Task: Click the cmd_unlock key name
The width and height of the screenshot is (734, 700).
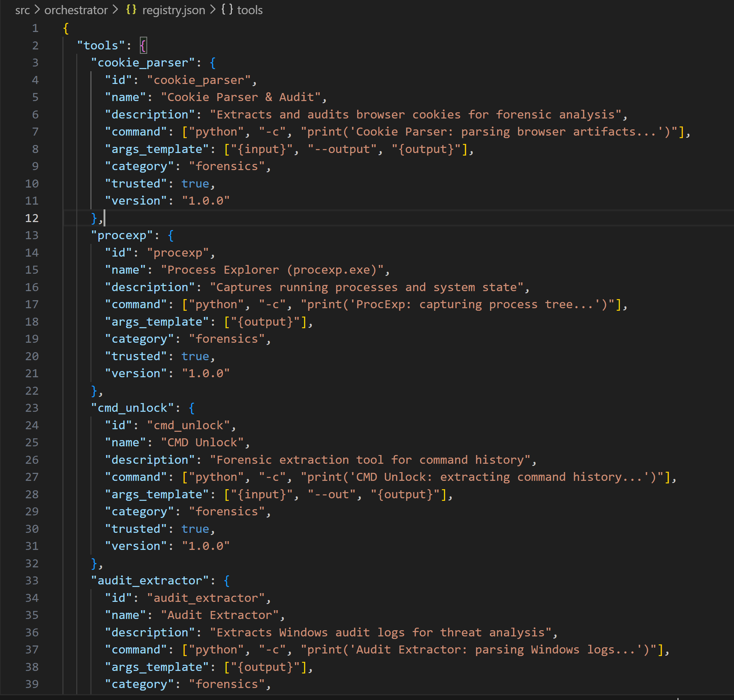Action: (132, 407)
